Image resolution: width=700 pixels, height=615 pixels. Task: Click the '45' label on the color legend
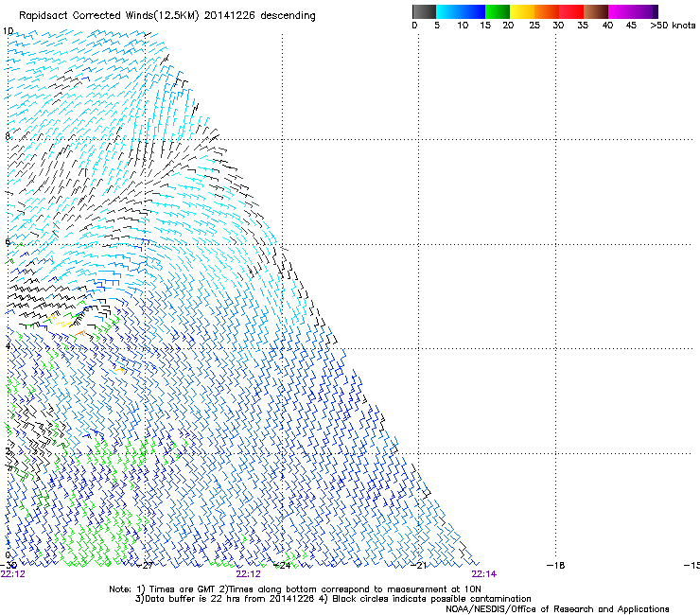631,26
